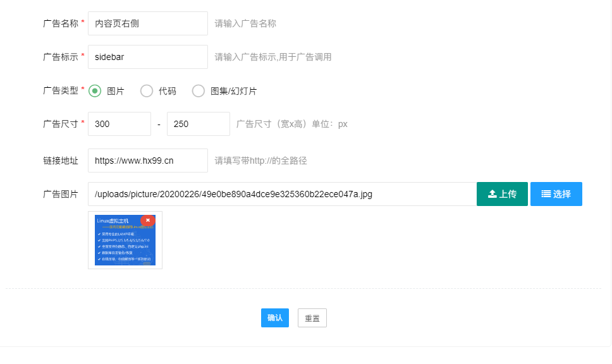Screen dimensions: 612x364
Task: Click the 选择 image select button
Action: point(556,194)
